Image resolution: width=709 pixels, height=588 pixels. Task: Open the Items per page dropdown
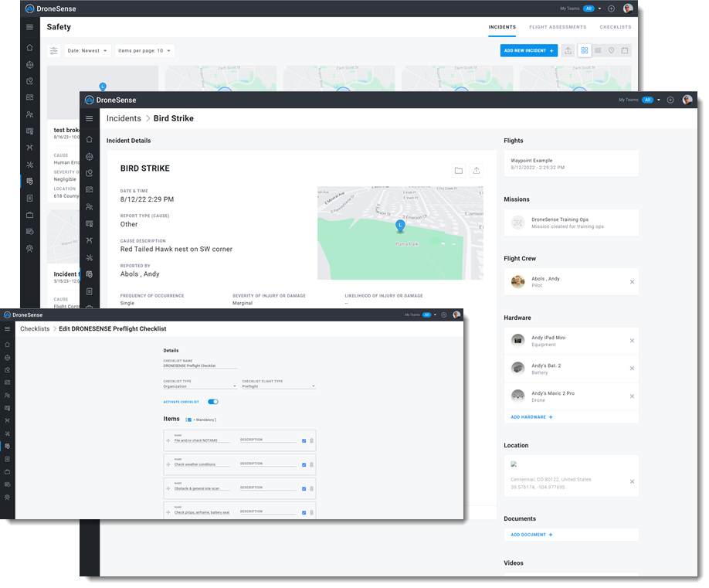click(x=144, y=51)
